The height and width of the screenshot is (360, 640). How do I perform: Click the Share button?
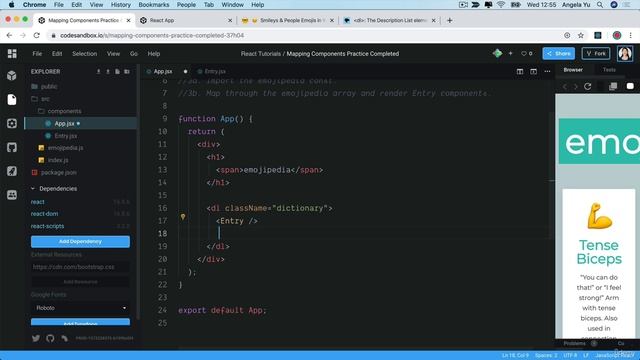click(x=558, y=53)
